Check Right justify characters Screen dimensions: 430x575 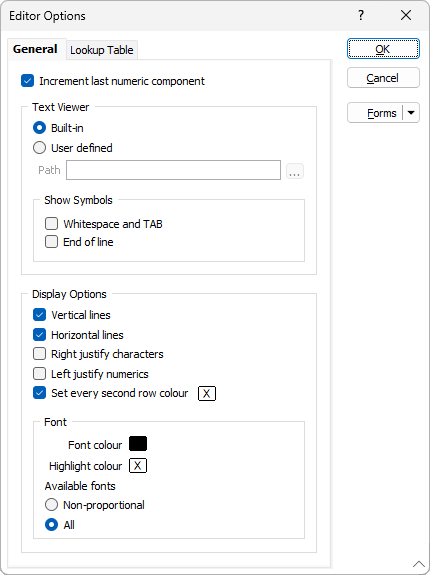(40, 354)
